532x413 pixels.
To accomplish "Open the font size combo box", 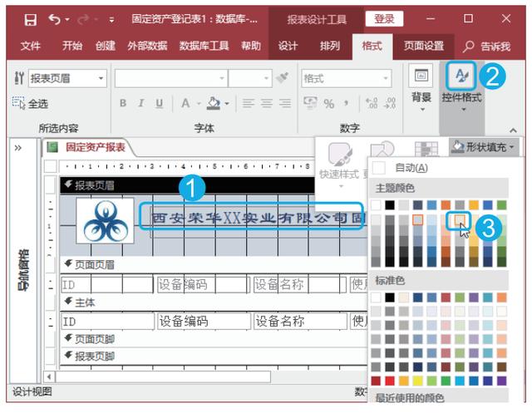I will pyautogui.click(x=250, y=79).
